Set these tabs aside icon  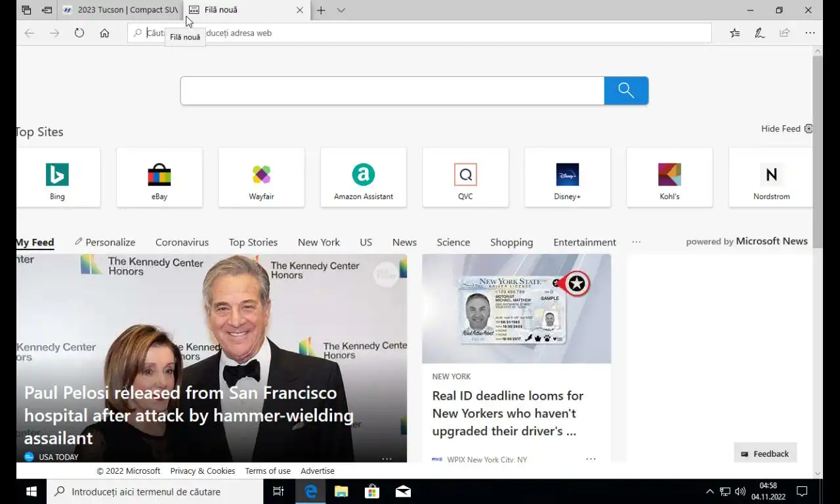pyautogui.click(x=47, y=10)
